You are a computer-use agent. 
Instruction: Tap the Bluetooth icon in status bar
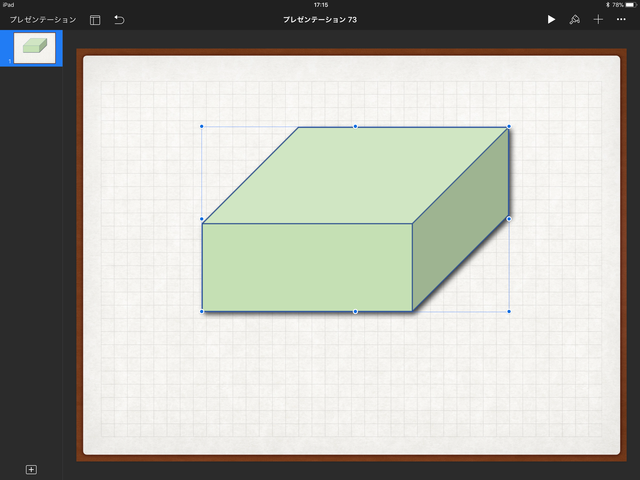pyautogui.click(x=607, y=5)
